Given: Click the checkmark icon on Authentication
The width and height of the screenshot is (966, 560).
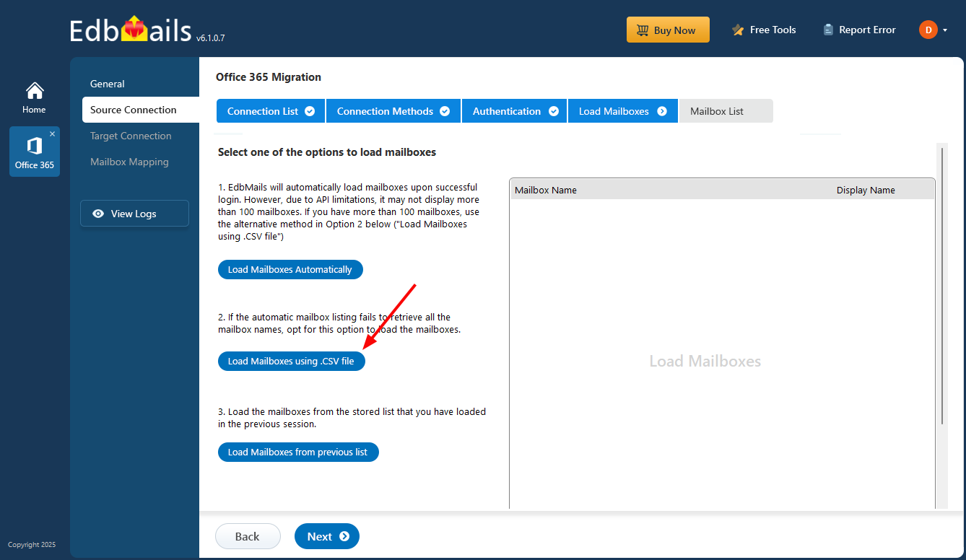Looking at the screenshot, I should [x=554, y=111].
